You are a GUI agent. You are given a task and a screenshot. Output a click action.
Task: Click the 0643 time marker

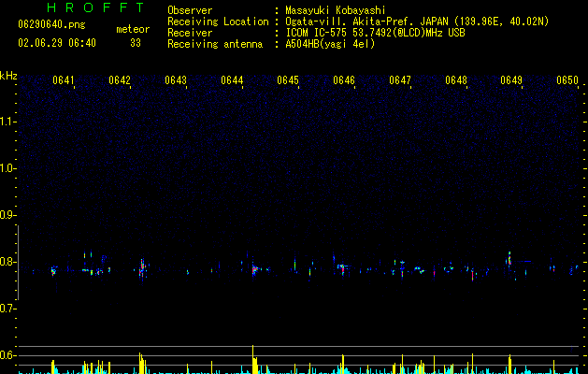pyautogui.click(x=176, y=80)
